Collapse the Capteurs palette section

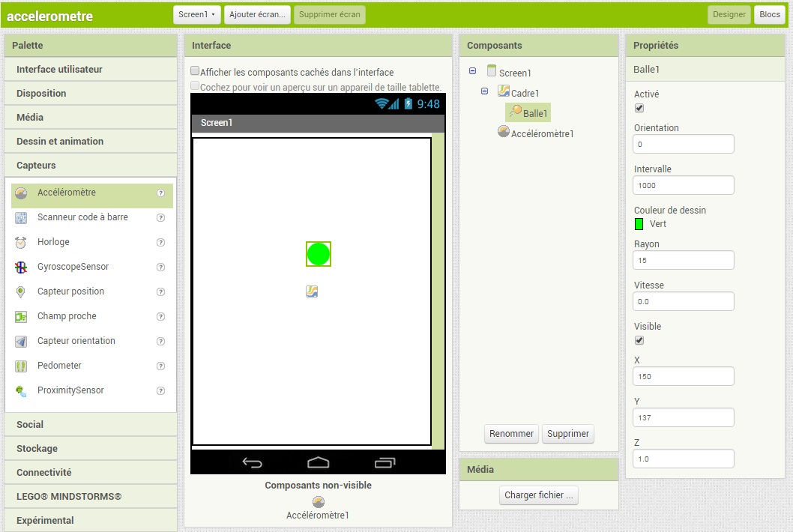(x=91, y=166)
